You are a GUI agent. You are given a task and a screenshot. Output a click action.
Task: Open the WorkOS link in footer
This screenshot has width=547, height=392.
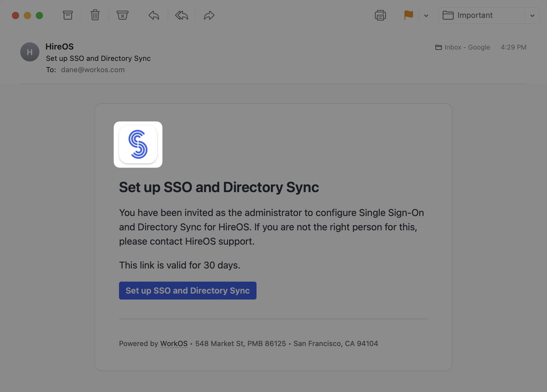point(174,344)
